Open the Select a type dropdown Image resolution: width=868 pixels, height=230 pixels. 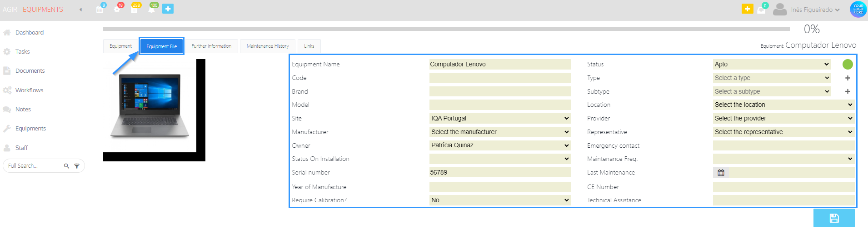(772, 78)
